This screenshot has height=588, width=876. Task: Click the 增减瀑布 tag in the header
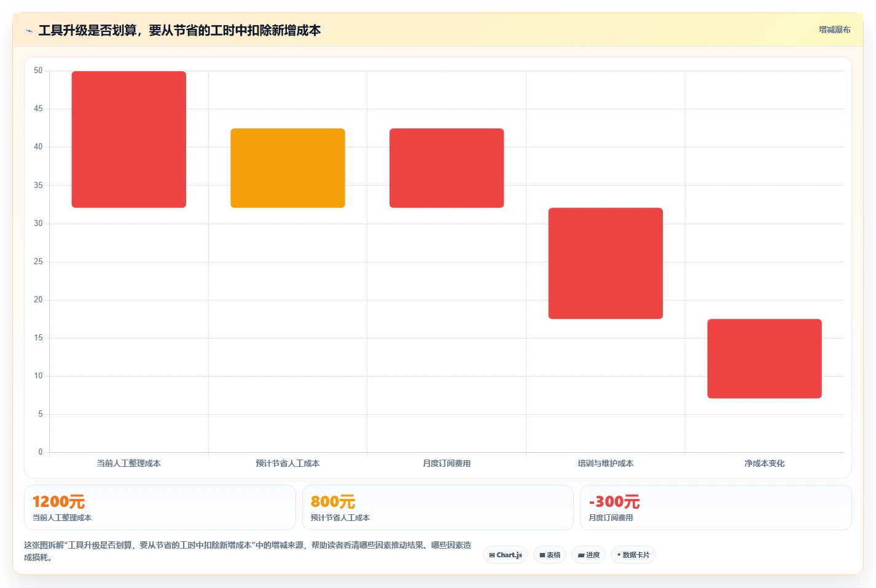pyautogui.click(x=834, y=29)
